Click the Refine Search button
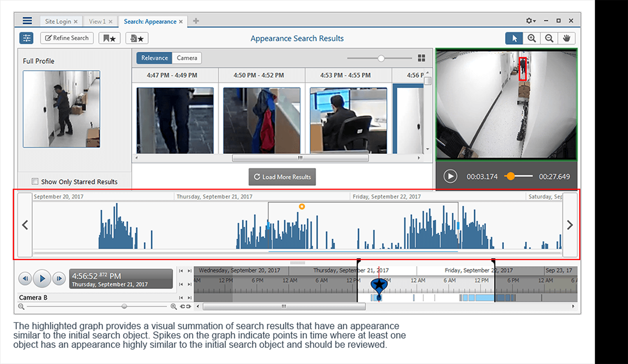 67,38
